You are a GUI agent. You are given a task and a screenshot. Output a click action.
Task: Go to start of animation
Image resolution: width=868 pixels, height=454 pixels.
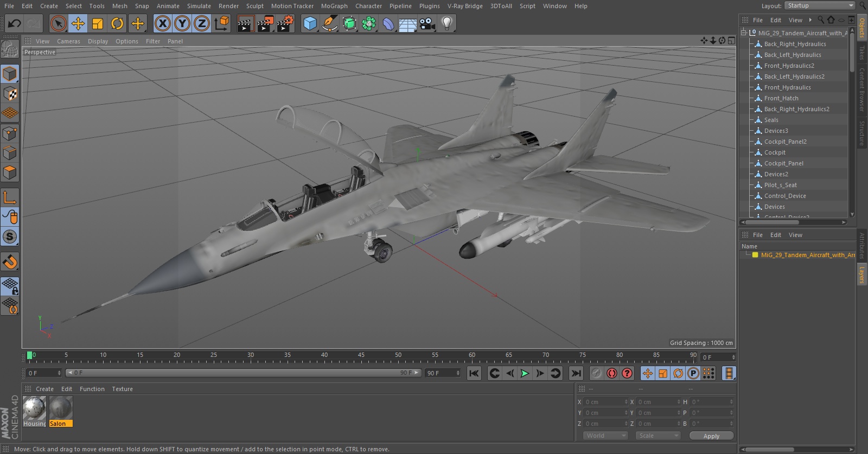[474, 373]
